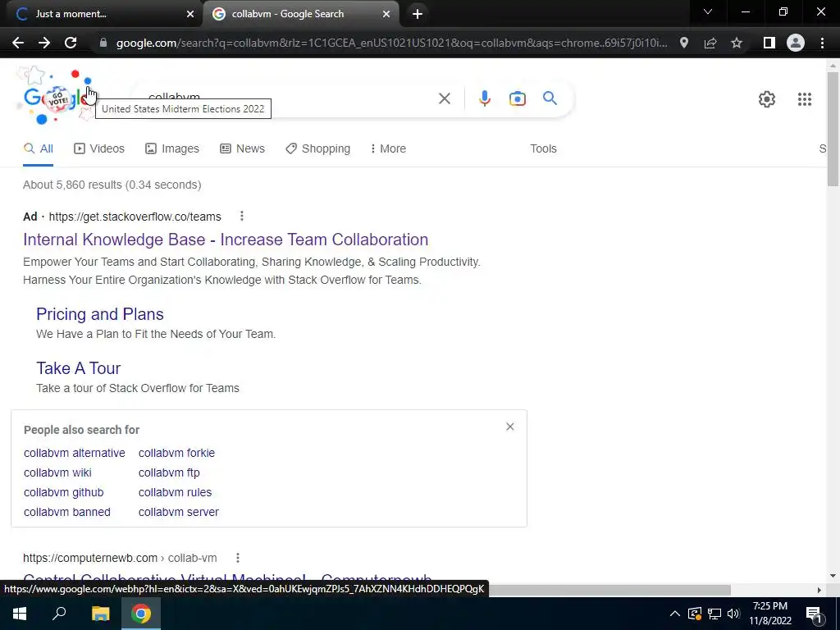Screen dimensions: 840x630
Task: Click the address bar URL
Action: click(391, 43)
